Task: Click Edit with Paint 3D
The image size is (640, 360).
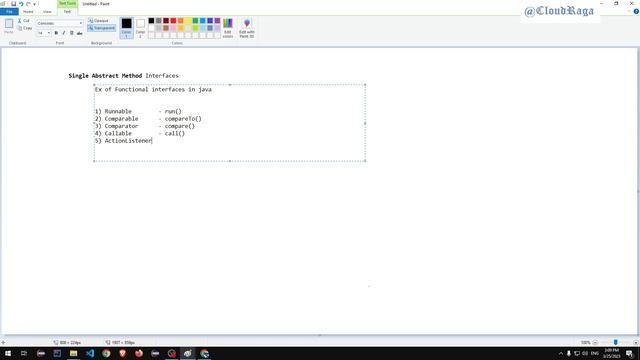Action: point(247,28)
